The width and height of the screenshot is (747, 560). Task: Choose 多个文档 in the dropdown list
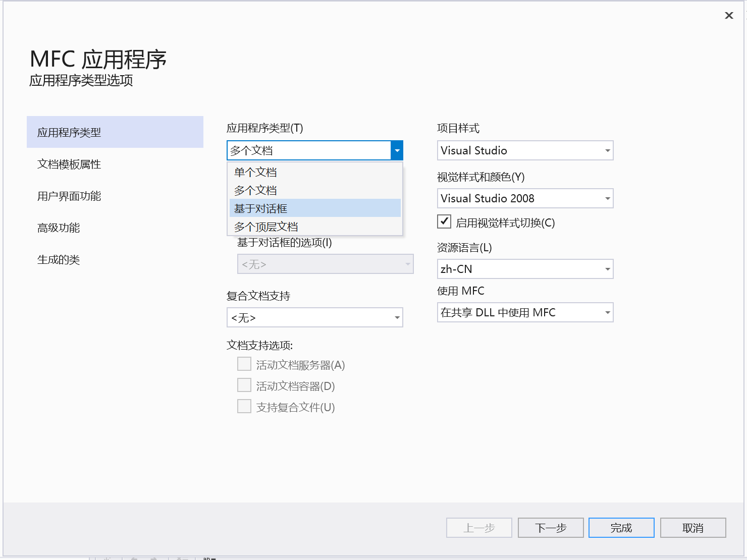point(315,190)
